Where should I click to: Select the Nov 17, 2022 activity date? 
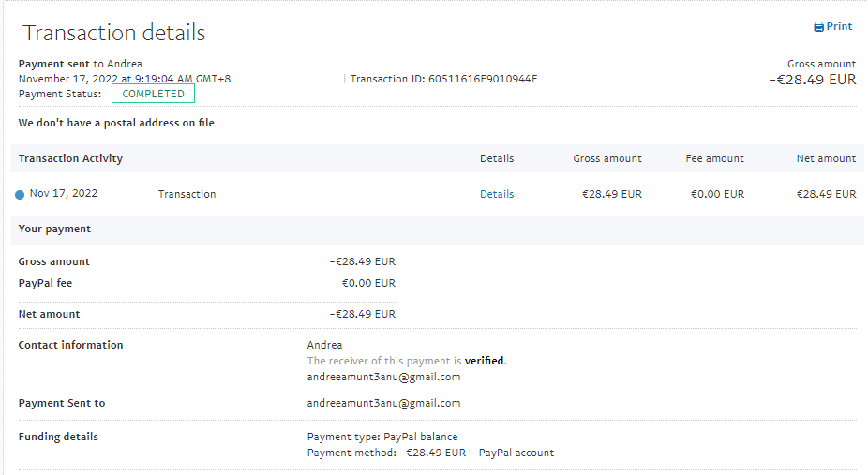tap(64, 194)
